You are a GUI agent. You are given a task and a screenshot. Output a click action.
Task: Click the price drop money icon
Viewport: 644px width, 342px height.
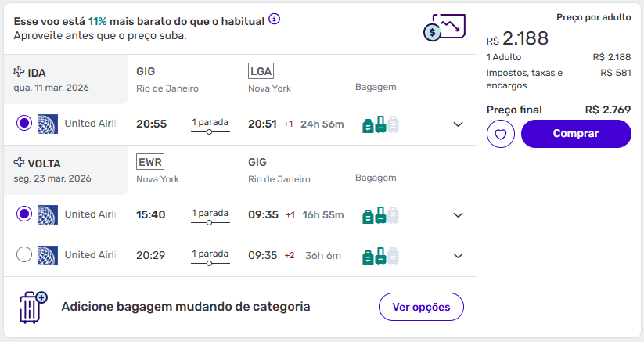442,28
